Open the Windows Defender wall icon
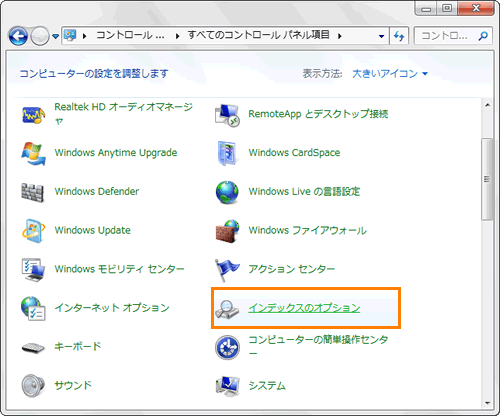This screenshot has height=416, width=500. (32, 192)
